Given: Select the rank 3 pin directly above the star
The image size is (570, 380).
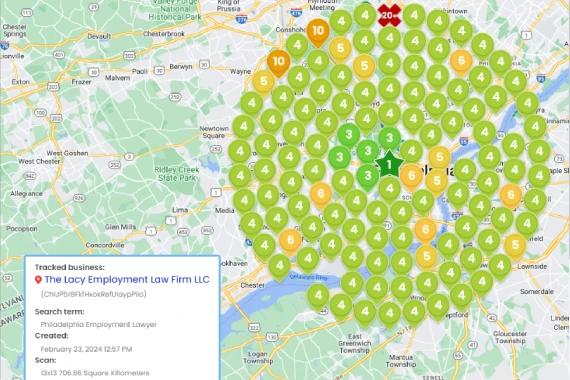Looking at the screenshot, I should tap(389, 140).
